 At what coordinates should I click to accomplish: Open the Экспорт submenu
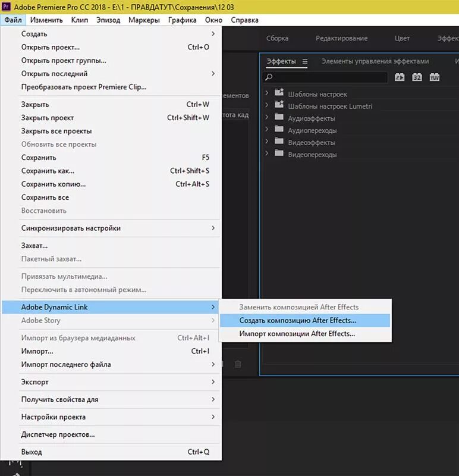[111, 382]
